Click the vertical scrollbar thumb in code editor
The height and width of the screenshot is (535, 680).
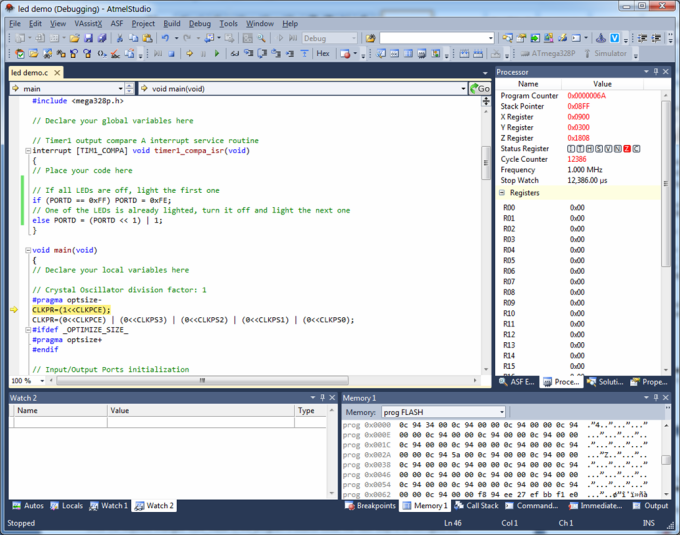click(x=486, y=163)
